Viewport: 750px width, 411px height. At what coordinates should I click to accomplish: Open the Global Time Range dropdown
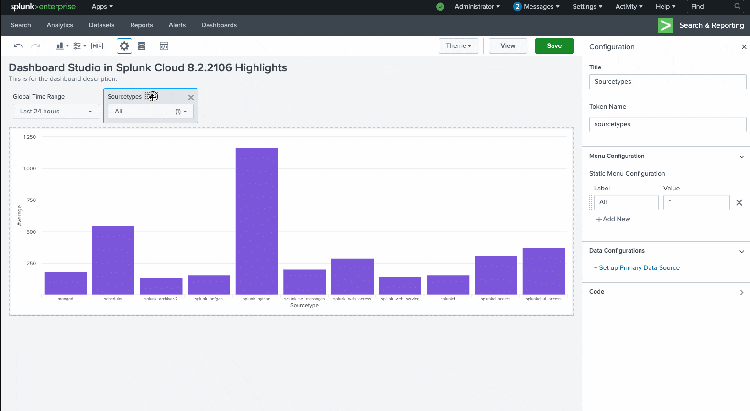55,112
